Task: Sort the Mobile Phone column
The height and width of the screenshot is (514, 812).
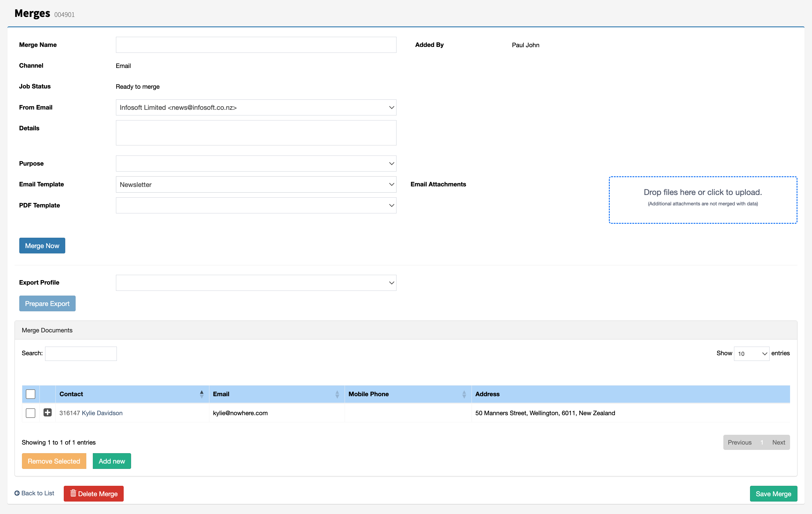Action: [464, 394]
